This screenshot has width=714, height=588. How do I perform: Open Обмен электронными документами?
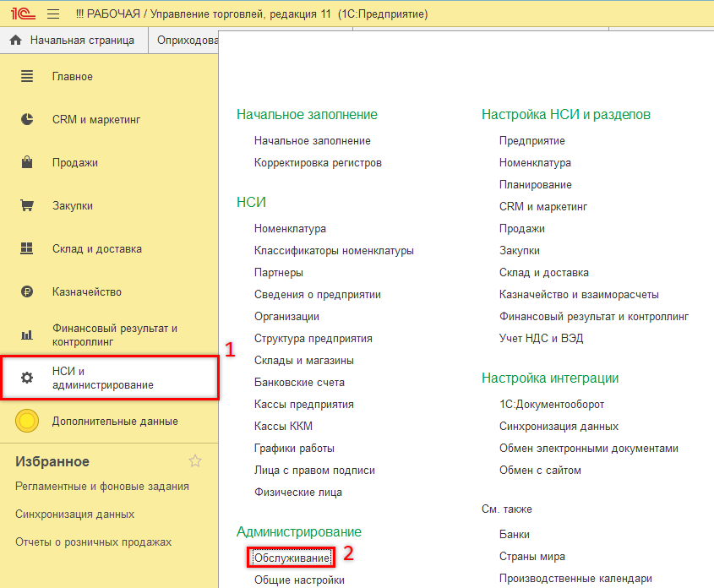[x=589, y=449]
